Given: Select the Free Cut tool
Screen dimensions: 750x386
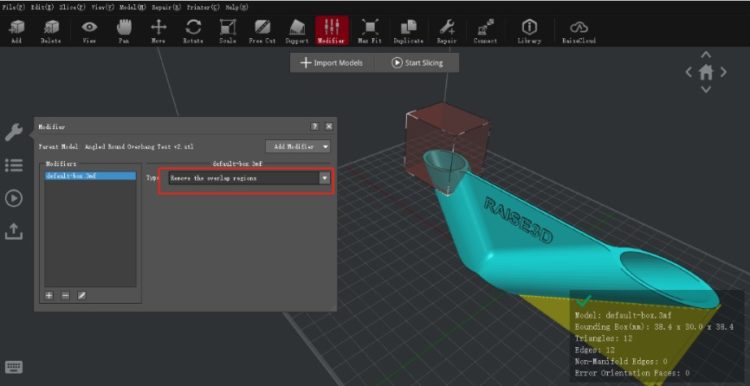Looking at the screenshot, I should pos(262,31).
